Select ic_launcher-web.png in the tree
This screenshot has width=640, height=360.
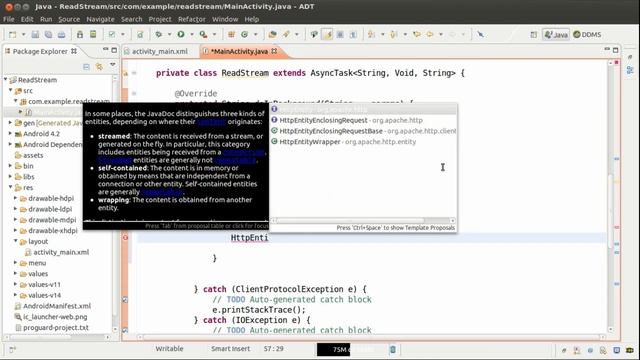coord(51,317)
